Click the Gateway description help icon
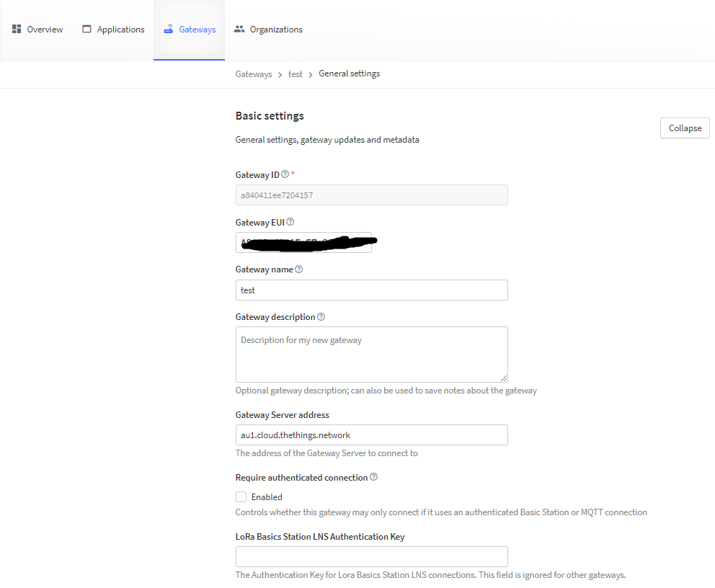715x588 pixels. (x=321, y=316)
